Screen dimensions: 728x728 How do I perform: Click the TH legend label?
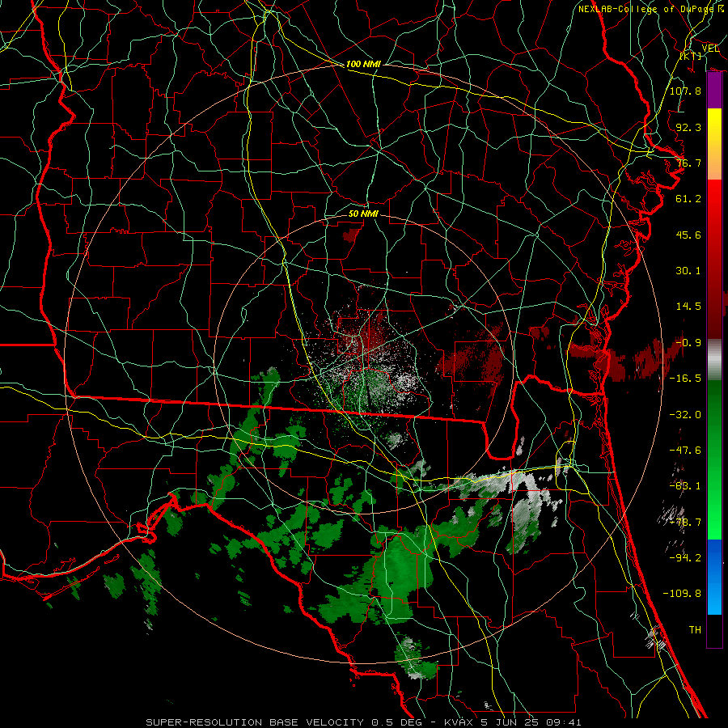(x=695, y=630)
